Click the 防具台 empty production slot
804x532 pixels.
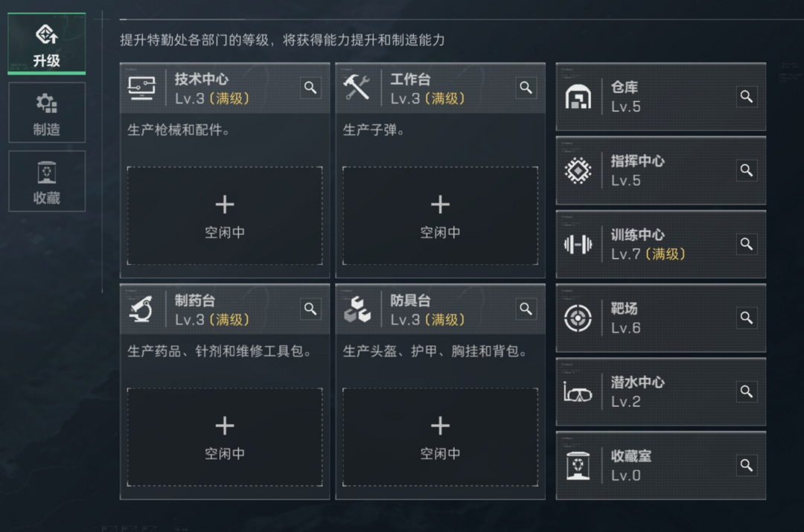coord(440,438)
